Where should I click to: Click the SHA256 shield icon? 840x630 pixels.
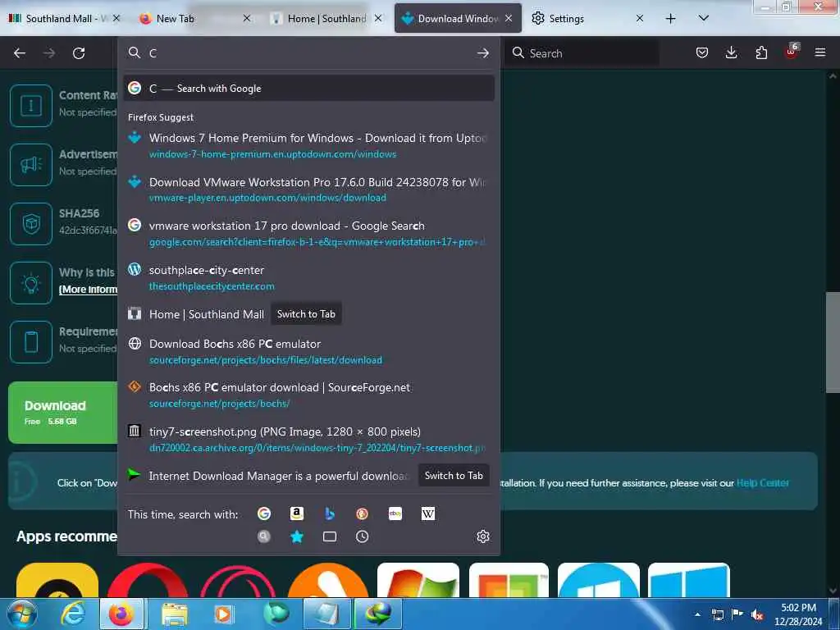(31, 223)
